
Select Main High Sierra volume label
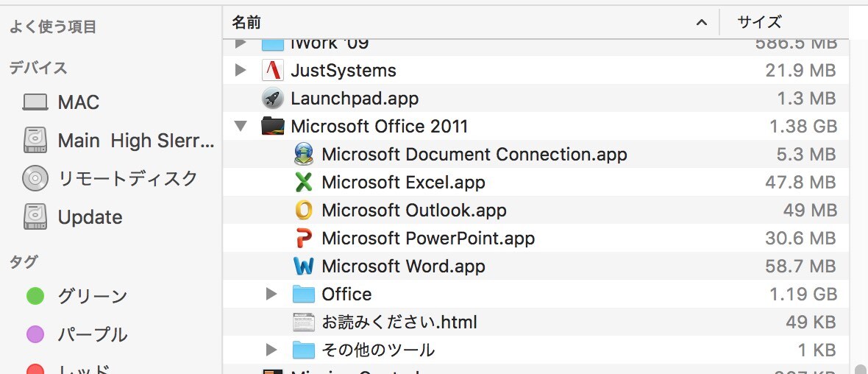pos(135,141)
